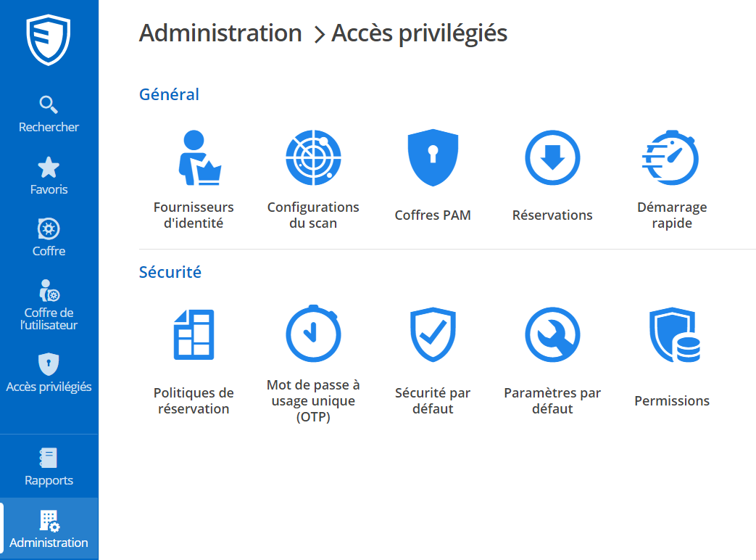Click the Permissions text label
The height and width of the screenshot is (560, 756).
click(x=672, y=401)
